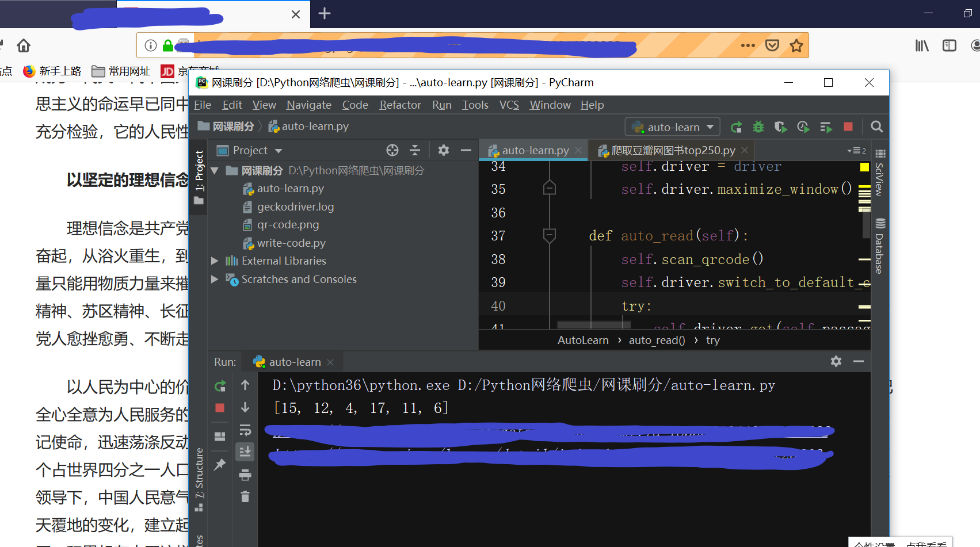Stop process in Run panel sidebar
The width and height of the screenshot is (980, 547).
point(220,408)
